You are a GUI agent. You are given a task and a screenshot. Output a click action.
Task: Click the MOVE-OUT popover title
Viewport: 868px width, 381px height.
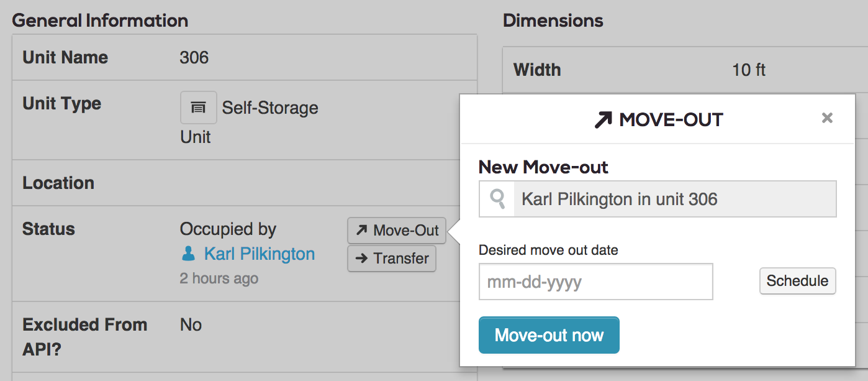coord(671,120)
